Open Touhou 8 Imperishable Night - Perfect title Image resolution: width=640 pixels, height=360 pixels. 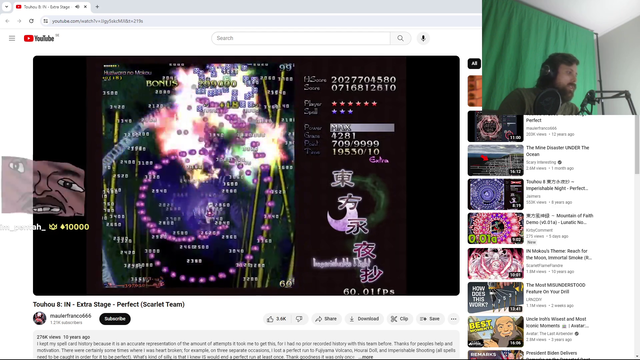click(557, 185)
